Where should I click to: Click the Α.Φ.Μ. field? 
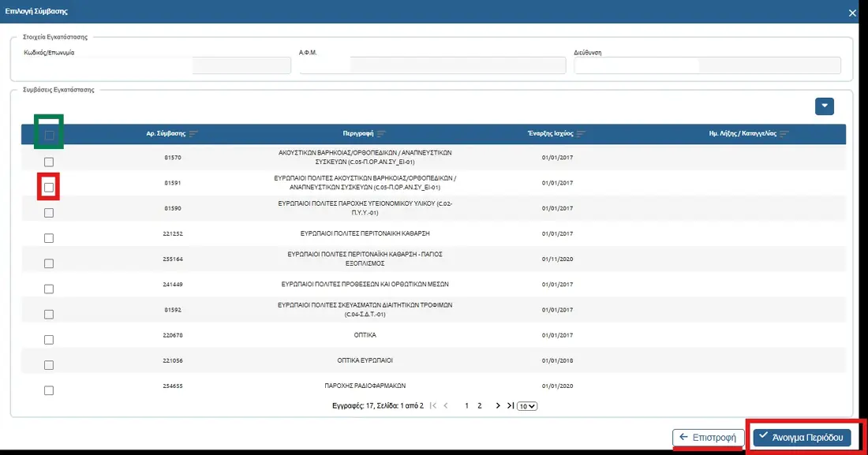[x=432, y=65]
